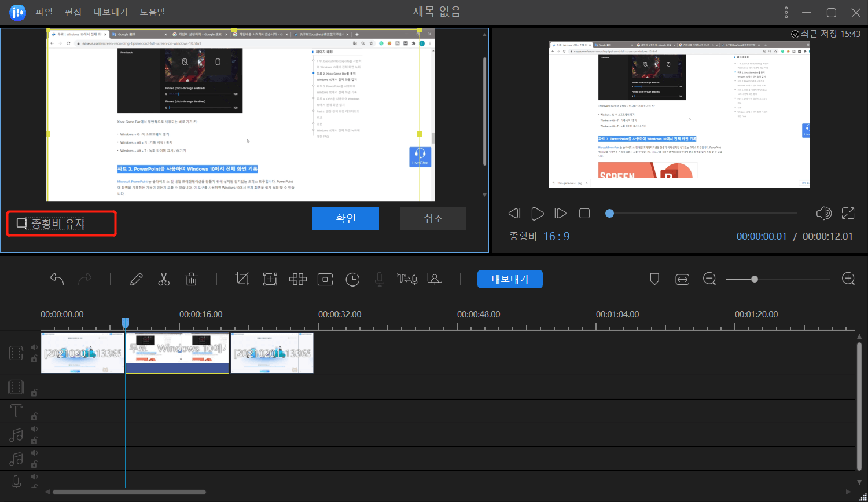This screenshot has width=868, height=502.
Task: Open the speech-to-text converter icon
Action: coord(407,279)
